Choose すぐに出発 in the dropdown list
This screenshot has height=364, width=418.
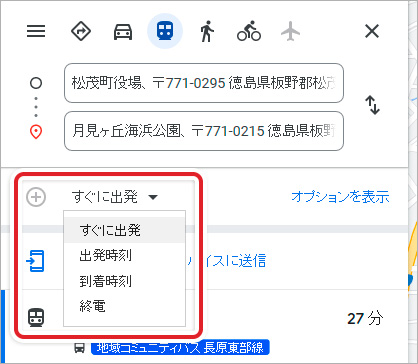(124, 230)
